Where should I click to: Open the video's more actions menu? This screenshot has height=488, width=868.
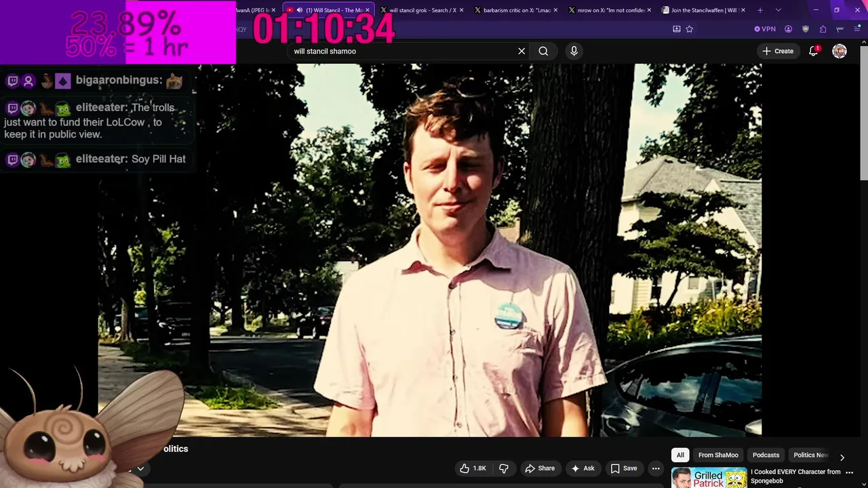pyautogui.click(x=656, y=468)
